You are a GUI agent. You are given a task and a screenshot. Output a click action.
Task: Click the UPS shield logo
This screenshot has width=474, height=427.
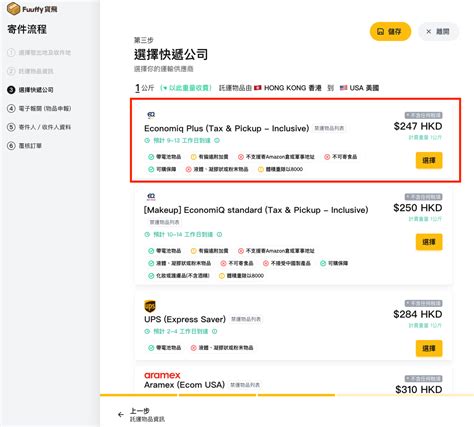150,306
